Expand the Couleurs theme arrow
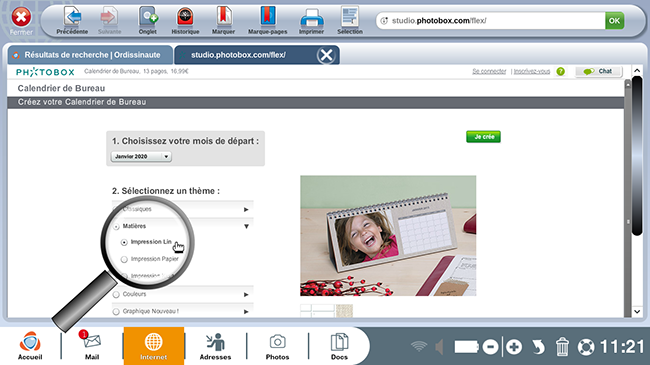650x365 pixels. click(x=246, y=294)
